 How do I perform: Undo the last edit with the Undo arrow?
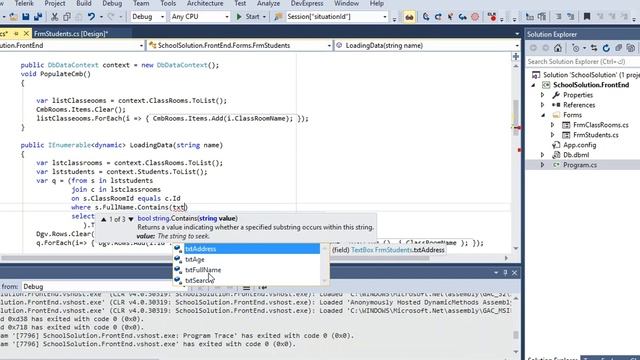[91, 17]
